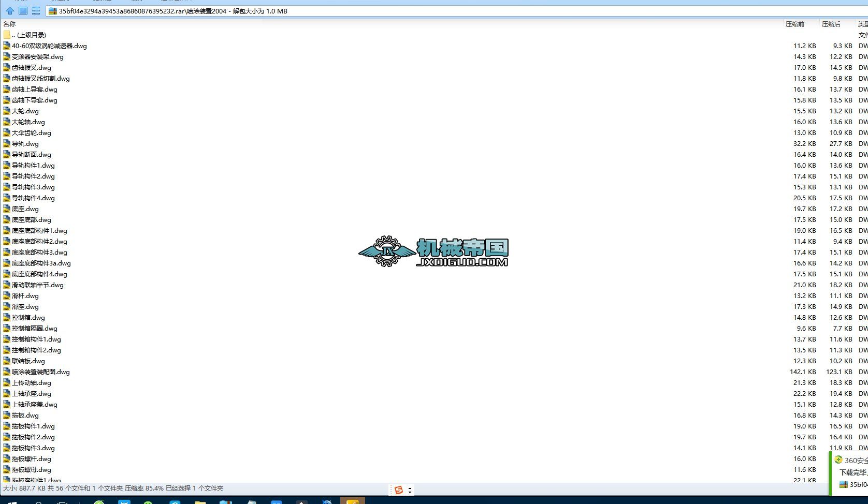Go up one level with the blue arrow
The width and height of the screenshot is (868, 504).
point(10,10)
